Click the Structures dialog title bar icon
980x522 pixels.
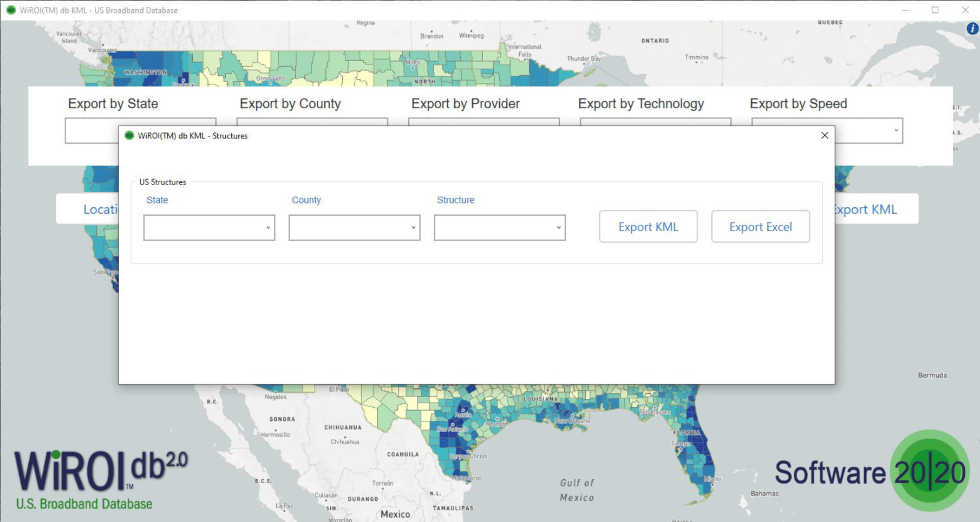[x=129, y=135]
